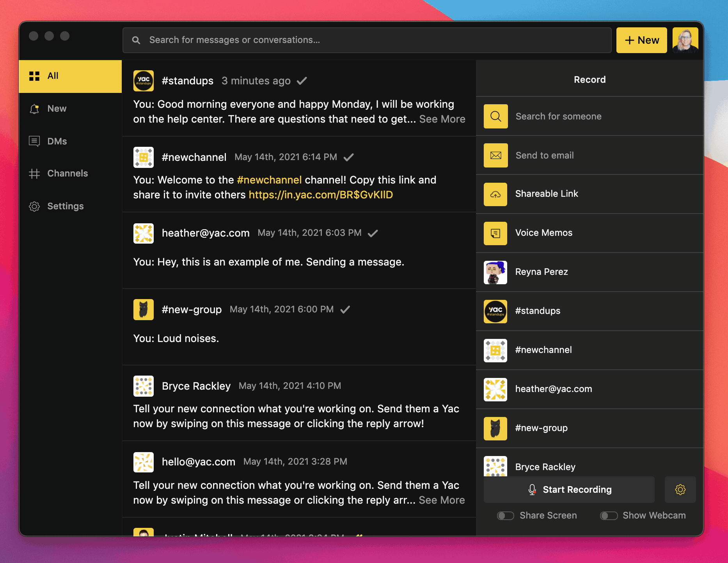Select Bryce Rackley in Record panel
728x563 pixels.
pyautogui.click(x=590, y=463)
